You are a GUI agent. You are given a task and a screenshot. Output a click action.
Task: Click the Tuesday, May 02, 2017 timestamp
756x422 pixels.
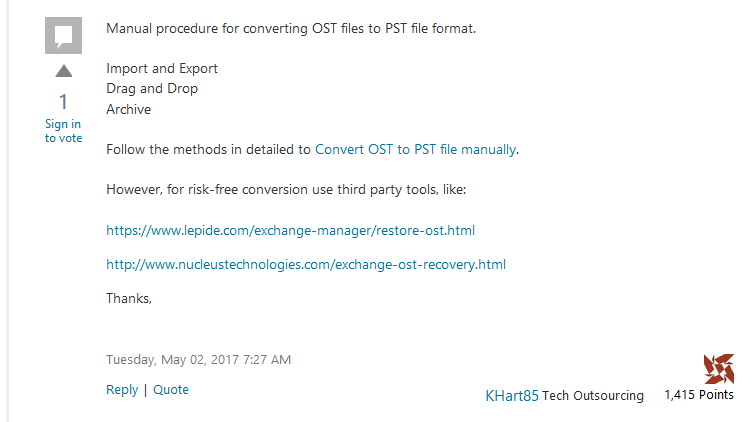tap(198, 360)
